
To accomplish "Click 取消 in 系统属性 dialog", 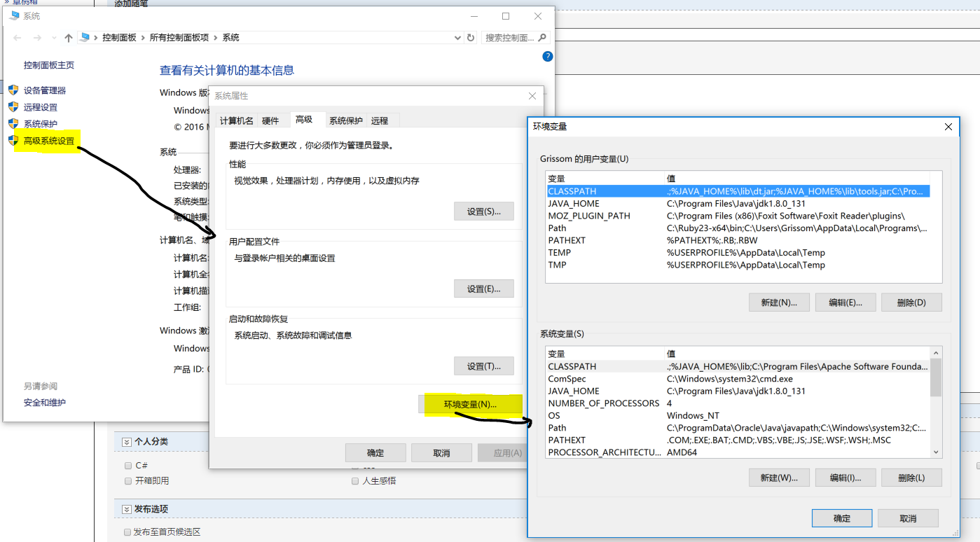I will (x=441, y=452).
